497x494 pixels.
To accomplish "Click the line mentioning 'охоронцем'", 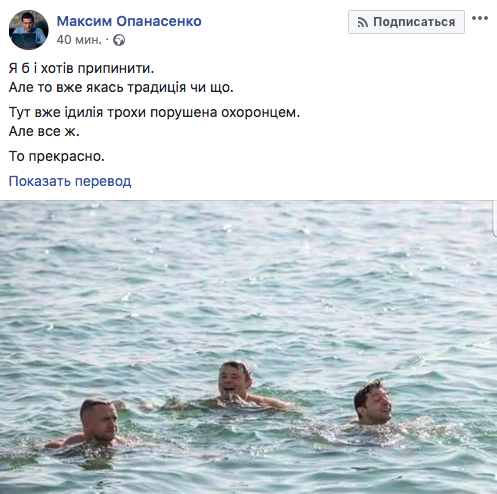I will [x=154, y=112].
